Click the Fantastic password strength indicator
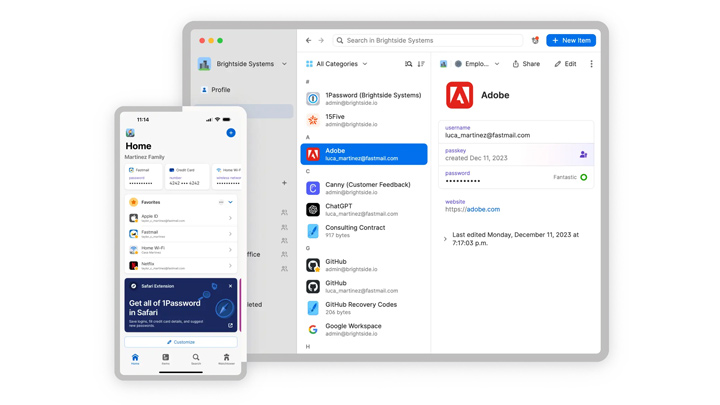 click(x=570, y=177)
